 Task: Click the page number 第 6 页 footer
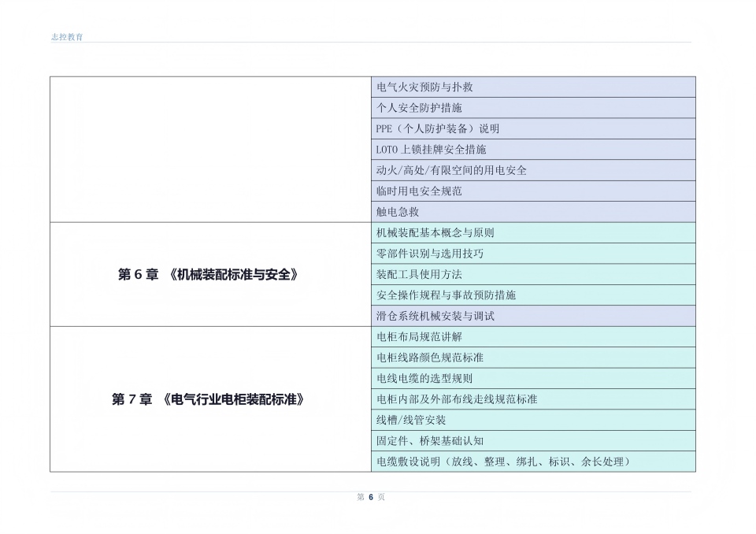[x=371, y=497]
